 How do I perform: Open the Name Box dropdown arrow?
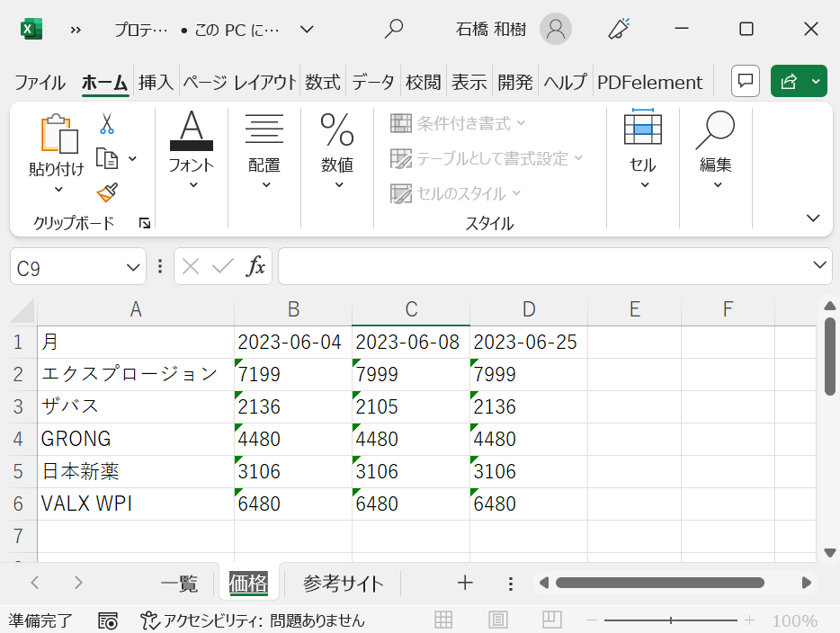133,267
